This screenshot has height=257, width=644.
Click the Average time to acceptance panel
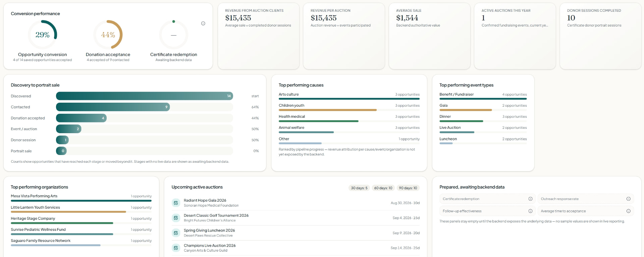click(x=586, y=211)
